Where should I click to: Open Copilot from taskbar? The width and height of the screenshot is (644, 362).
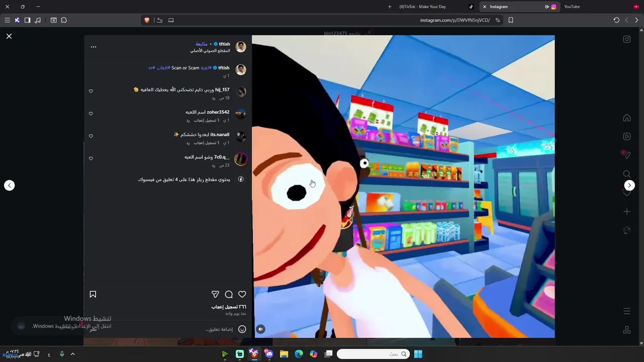[313, 354]
